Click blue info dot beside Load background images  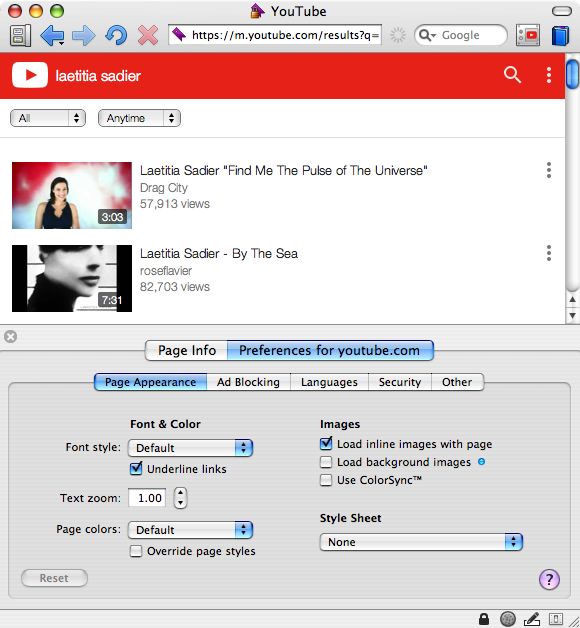(481, 462)
